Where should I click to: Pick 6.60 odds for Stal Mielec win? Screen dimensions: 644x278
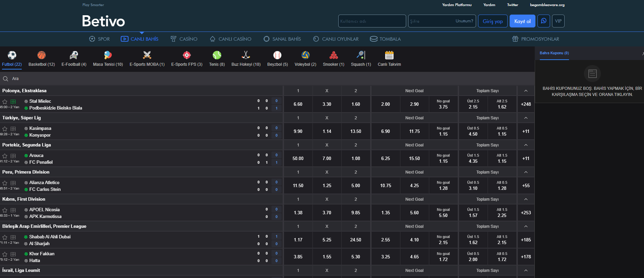point(298,104)
